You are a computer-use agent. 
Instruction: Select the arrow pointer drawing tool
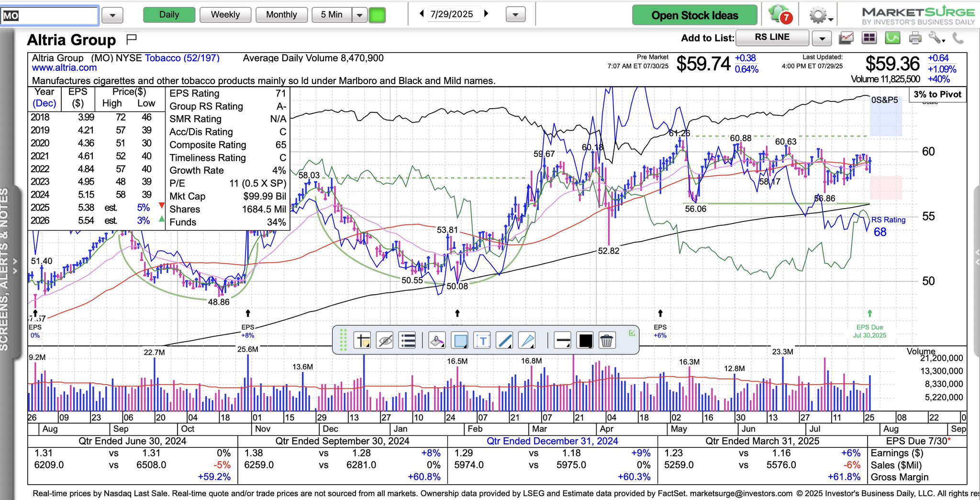pos(527,341)
